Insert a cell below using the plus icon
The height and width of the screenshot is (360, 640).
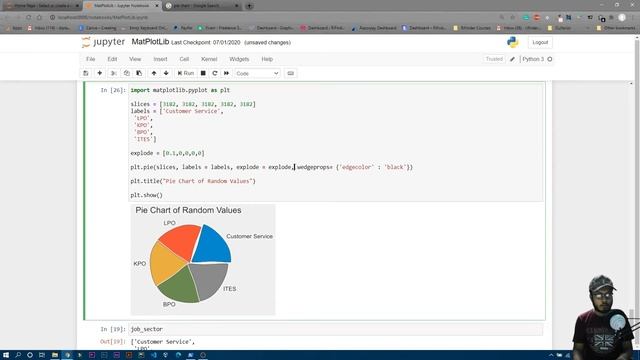pyautogui.click(x=100, y=73)
